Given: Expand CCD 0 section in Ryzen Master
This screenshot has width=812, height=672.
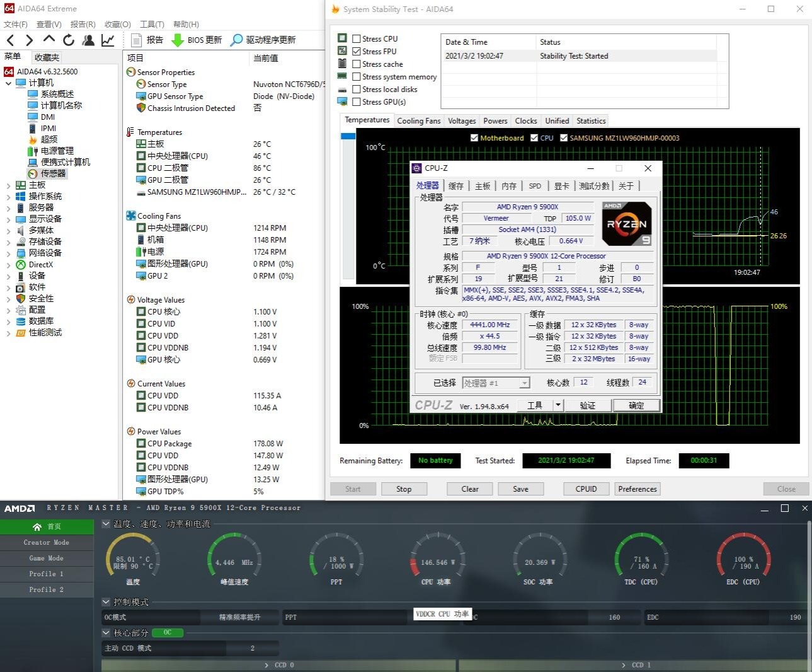Looking at the screenshot, I should pyautogui.click(x=278, y=665).
